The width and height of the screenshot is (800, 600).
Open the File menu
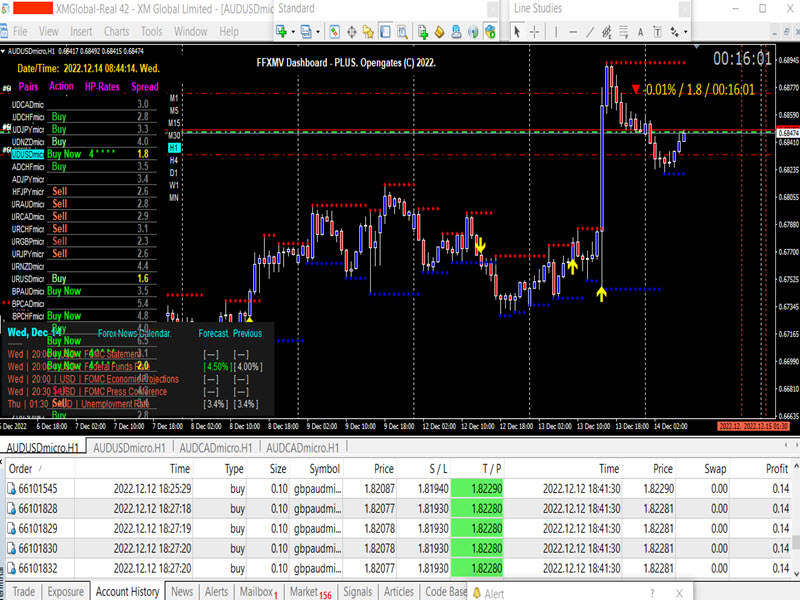[x=20, y=32]
